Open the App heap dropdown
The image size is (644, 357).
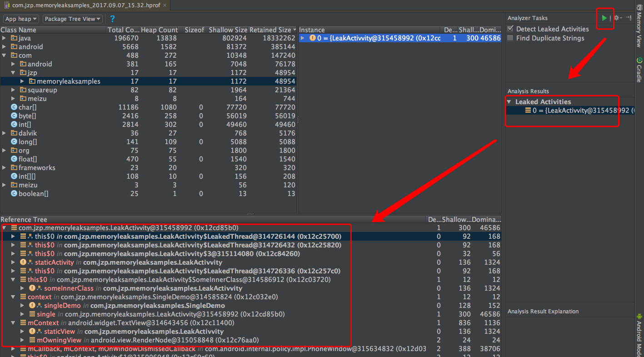tap(21, 19)
